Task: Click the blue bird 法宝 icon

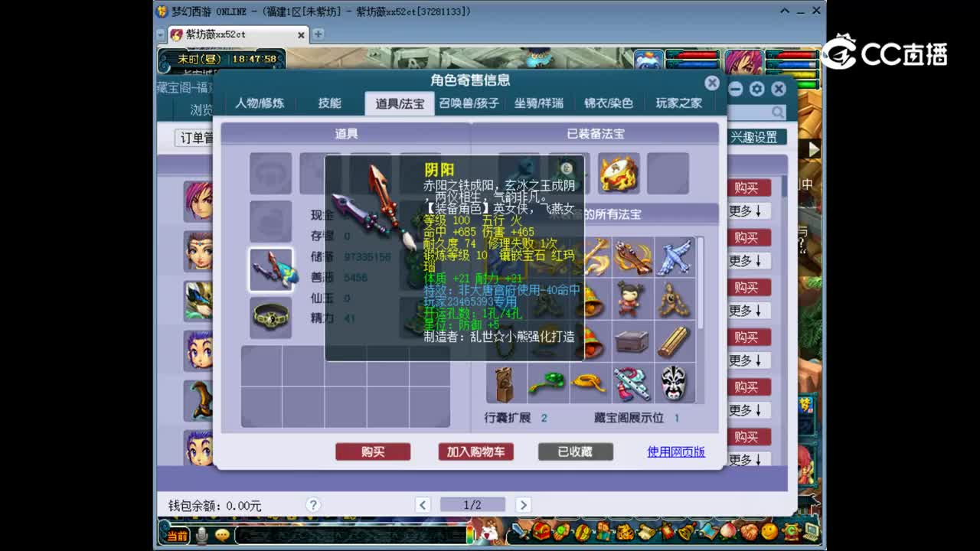Action: (675, 257)
